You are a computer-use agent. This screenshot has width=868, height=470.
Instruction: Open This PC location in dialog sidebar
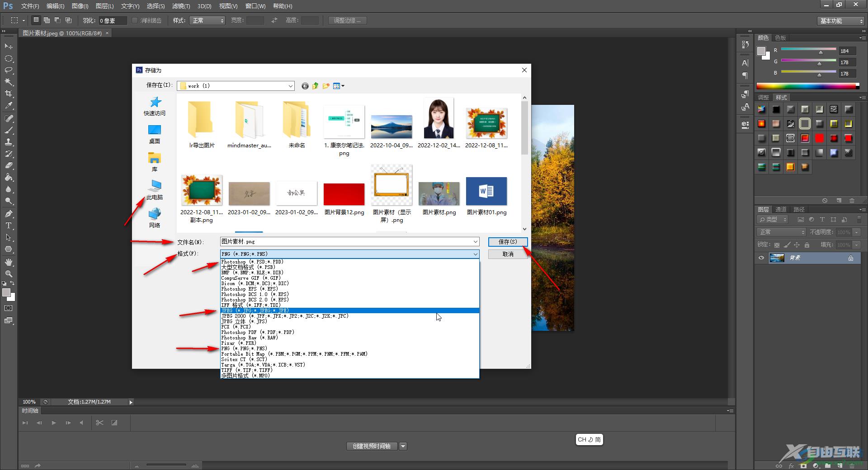pyautogui.click(x=155, y=190)
